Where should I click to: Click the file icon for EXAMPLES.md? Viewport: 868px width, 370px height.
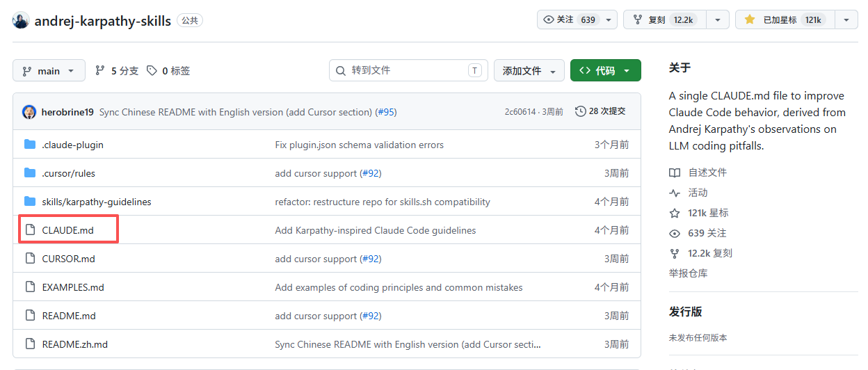pyautogui.click(x=30, y=287)
